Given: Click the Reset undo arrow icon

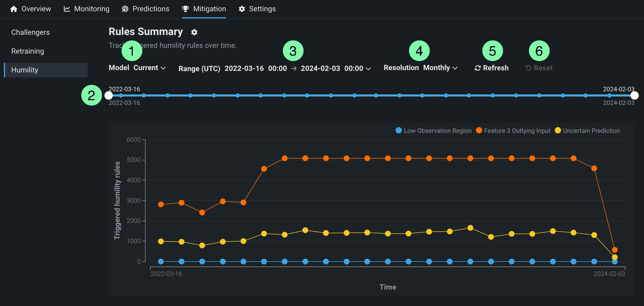Looking at the screenshot, I should point(528,68).
